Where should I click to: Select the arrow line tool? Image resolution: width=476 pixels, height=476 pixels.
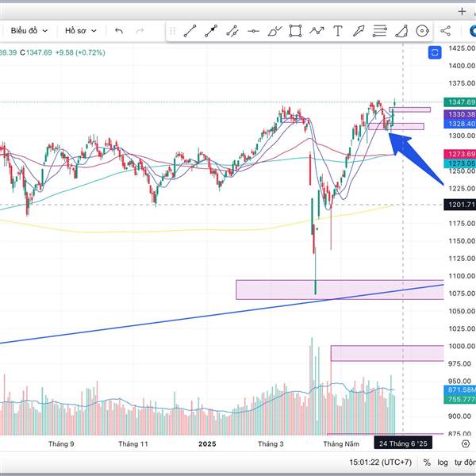(x=211, y=31)
